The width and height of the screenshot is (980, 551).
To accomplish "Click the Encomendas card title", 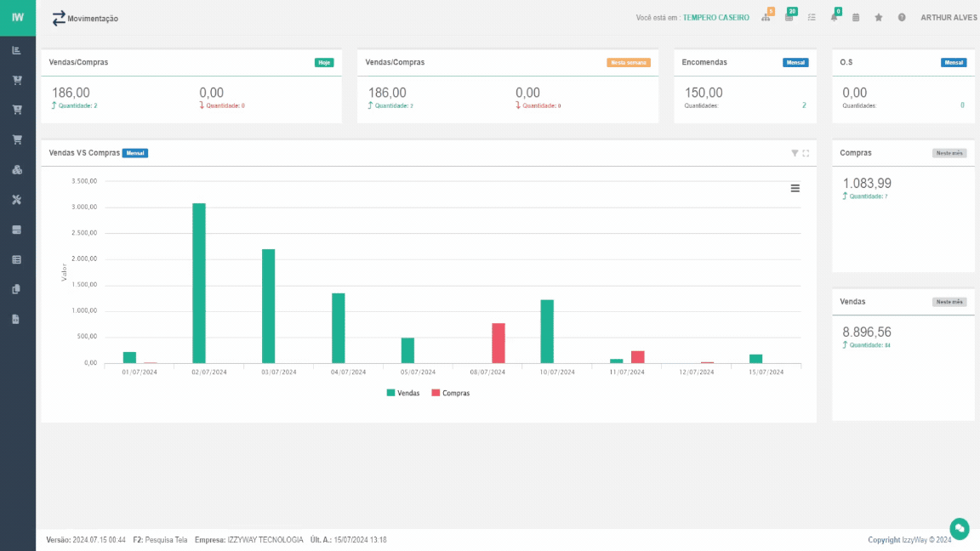I will coord(704,62).
